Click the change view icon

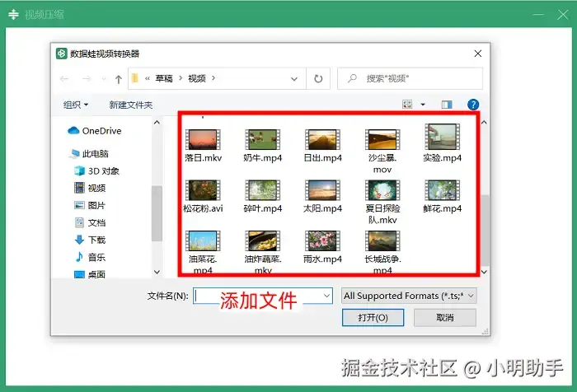click(x=407, y=105)
